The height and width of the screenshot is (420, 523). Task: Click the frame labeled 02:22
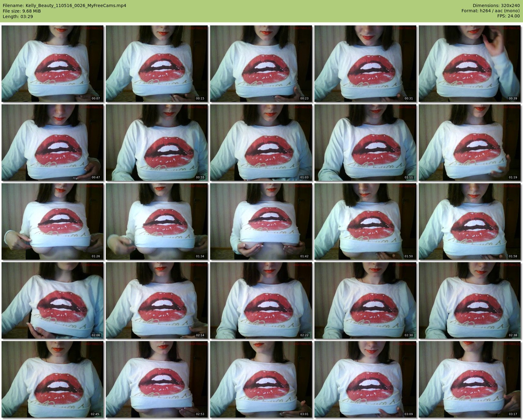261,300
